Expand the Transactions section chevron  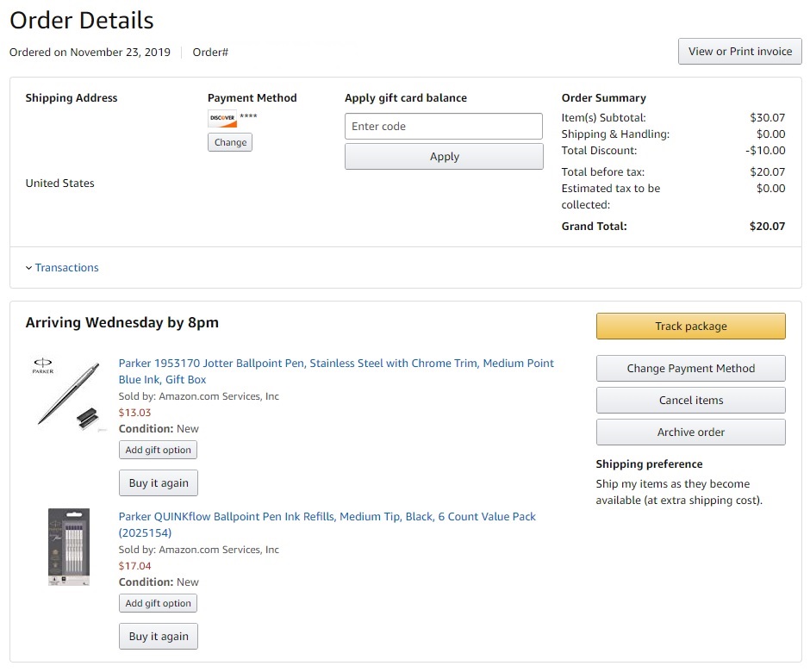(28, 268)
